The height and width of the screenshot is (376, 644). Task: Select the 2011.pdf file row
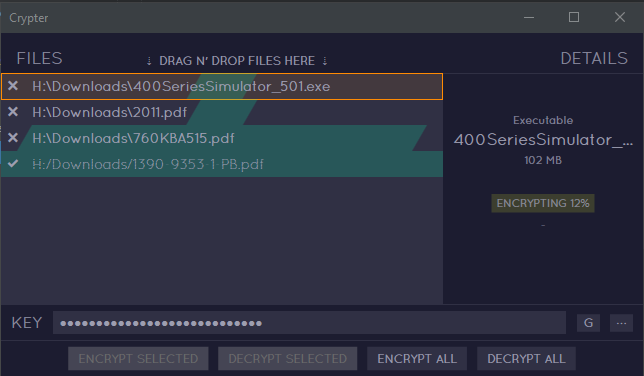point(222,112)
